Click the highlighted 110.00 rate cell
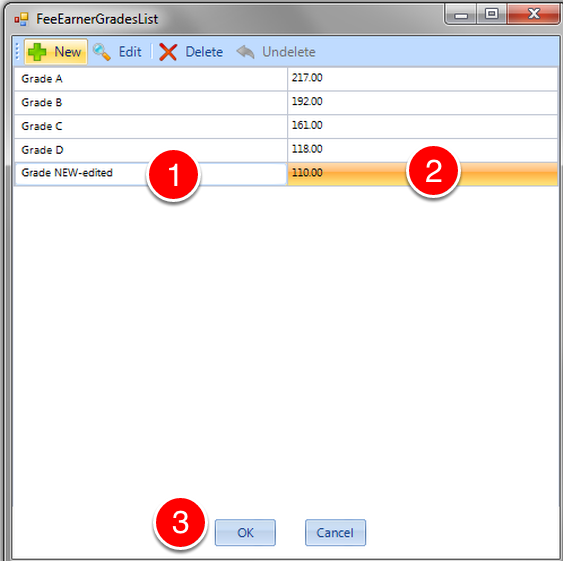Screen dimensions: 563x561 [423, 173]
